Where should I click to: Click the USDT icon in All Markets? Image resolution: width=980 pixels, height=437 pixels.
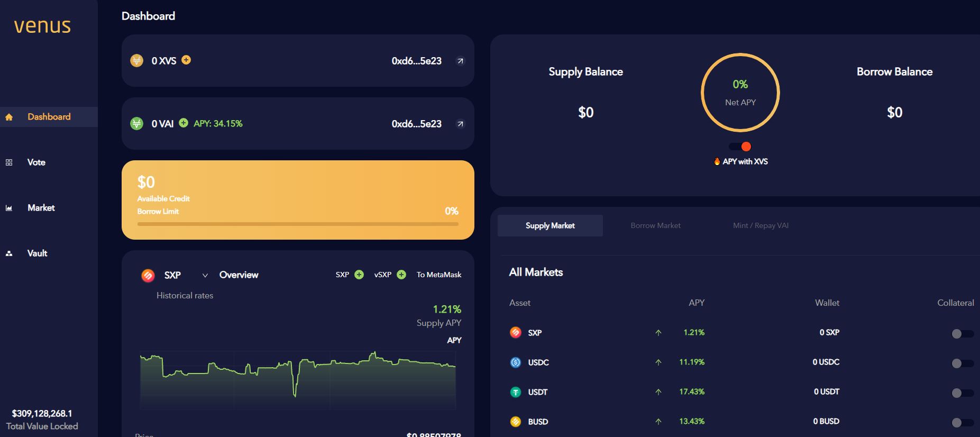click(x=516, y=392)
